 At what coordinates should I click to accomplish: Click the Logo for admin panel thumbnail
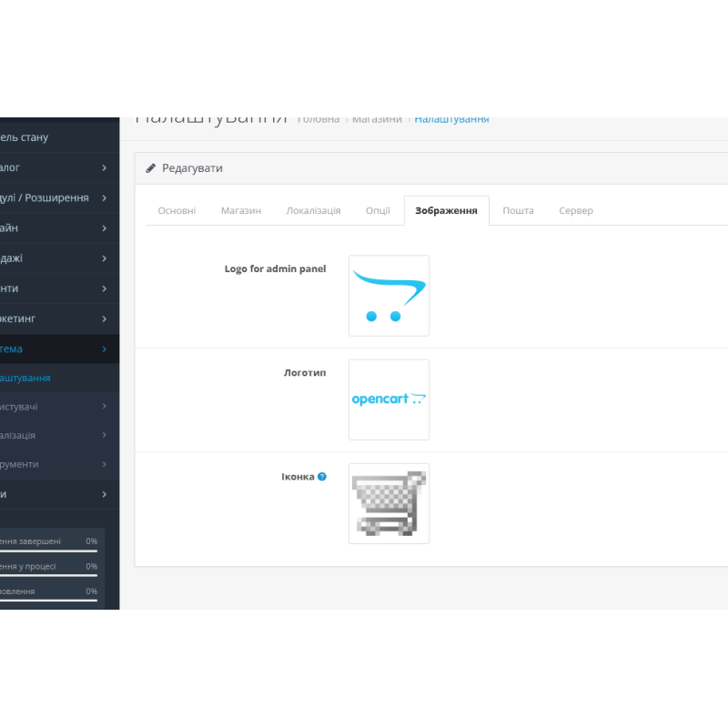389,295
